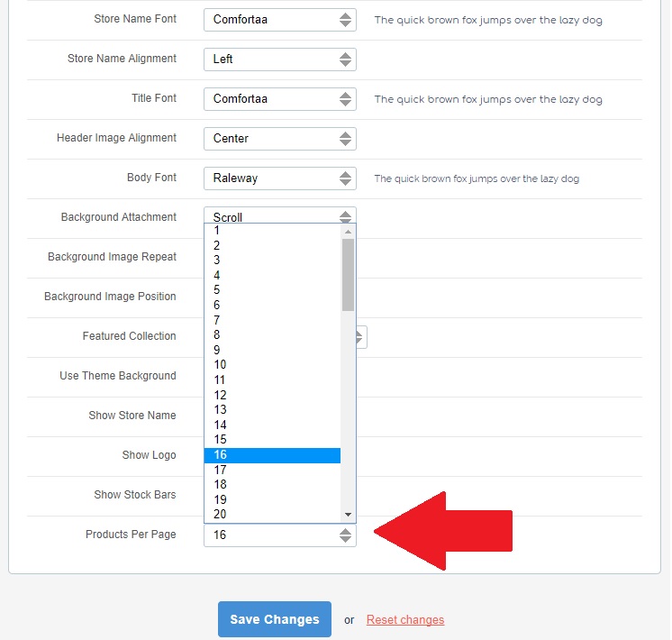Click the Reset changes link
This screenshot has height=640, width=672.
coord(405,620)
